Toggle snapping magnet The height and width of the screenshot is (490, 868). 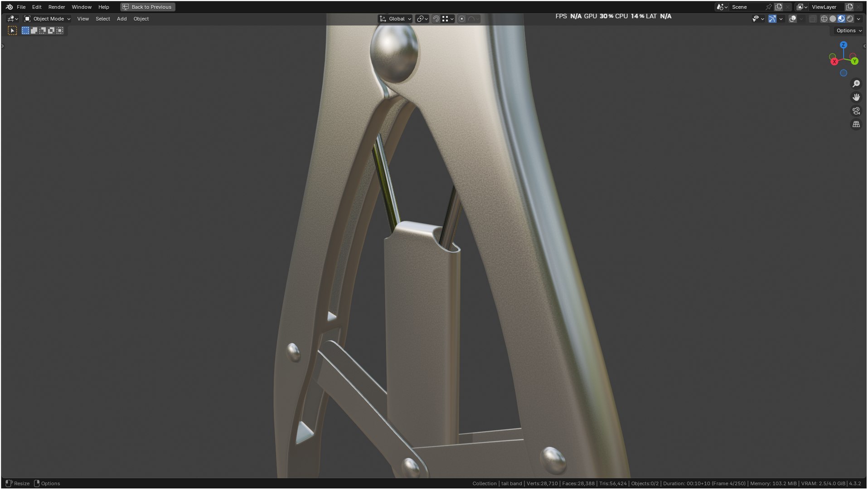click(436, 19)
